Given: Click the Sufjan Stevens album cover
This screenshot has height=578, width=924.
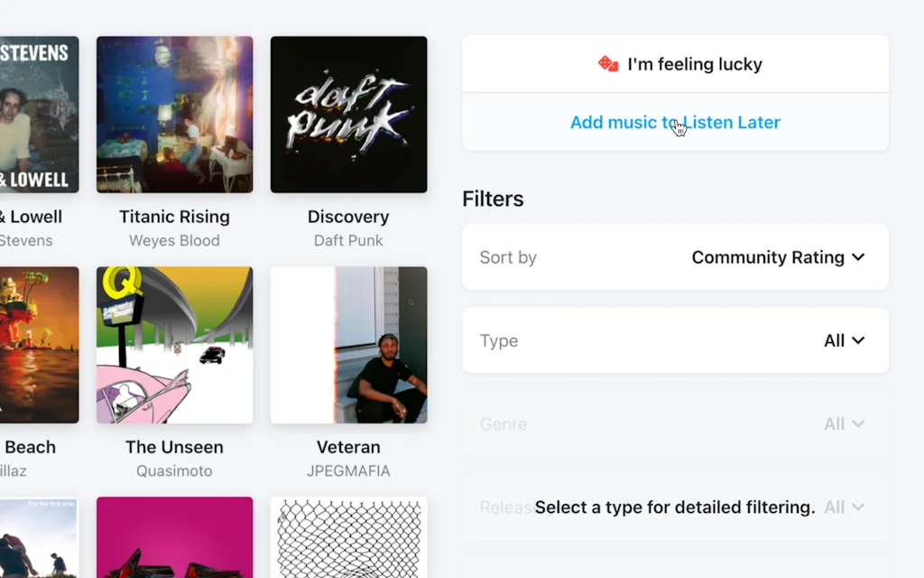Looking at the screenshot, I should [x=36, y=114].
